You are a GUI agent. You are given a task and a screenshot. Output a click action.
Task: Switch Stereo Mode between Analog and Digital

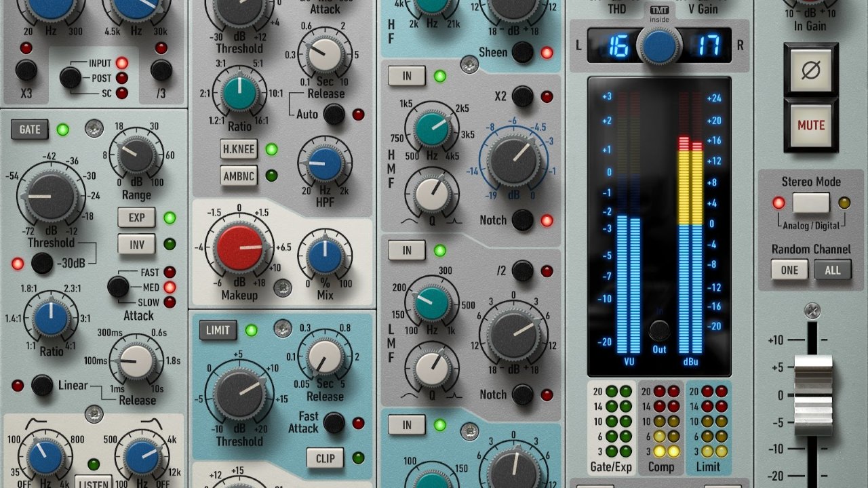[x=811, y=203]
